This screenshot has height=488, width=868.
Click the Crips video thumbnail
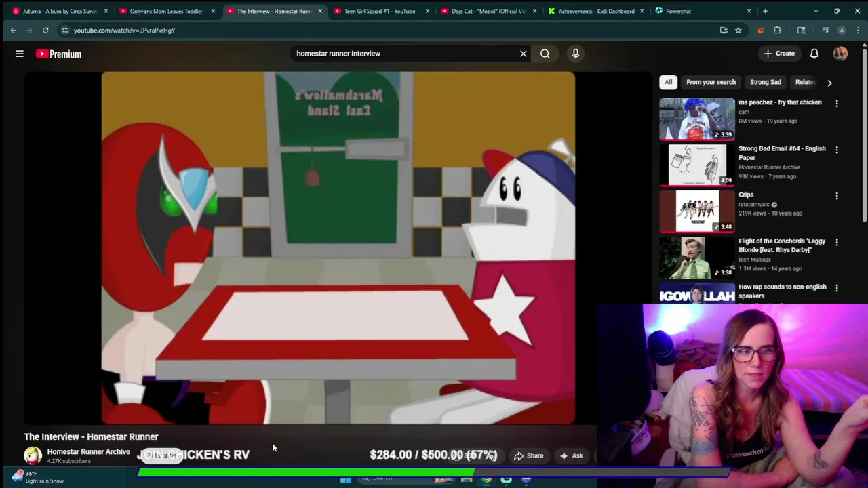pos(697,211)
